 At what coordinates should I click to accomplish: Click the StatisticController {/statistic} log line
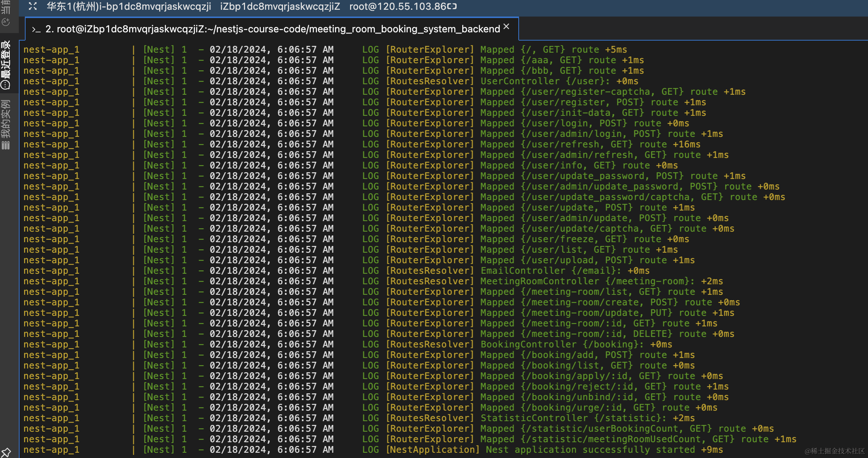pyautogui.click(x=587, y=418)
